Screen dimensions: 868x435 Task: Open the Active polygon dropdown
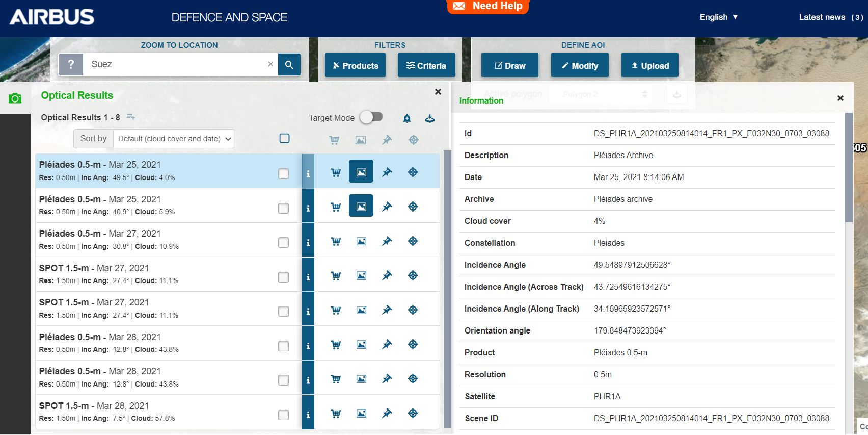(x=600, y=94)
